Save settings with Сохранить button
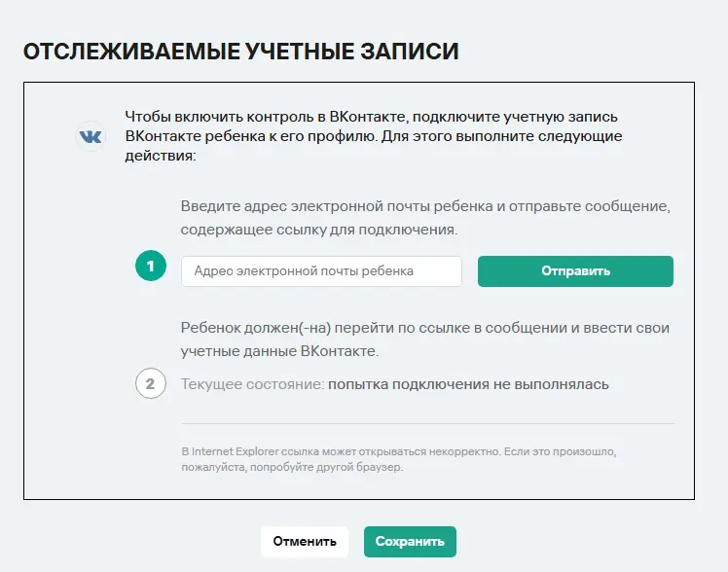728x572 pixels. click(x=410, y=542)
